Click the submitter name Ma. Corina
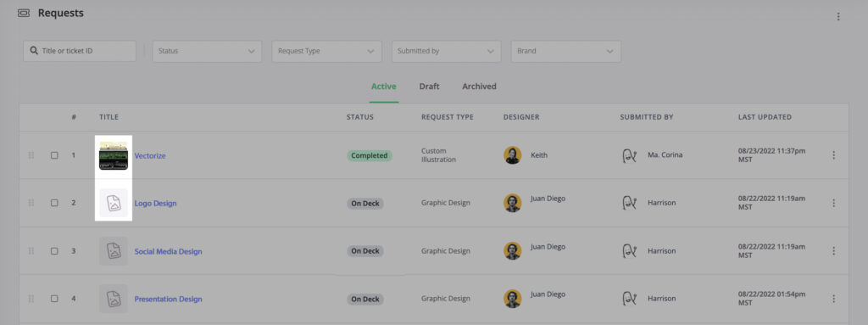The height and width of the screenshot is (325, 868). tap(665, 155)
